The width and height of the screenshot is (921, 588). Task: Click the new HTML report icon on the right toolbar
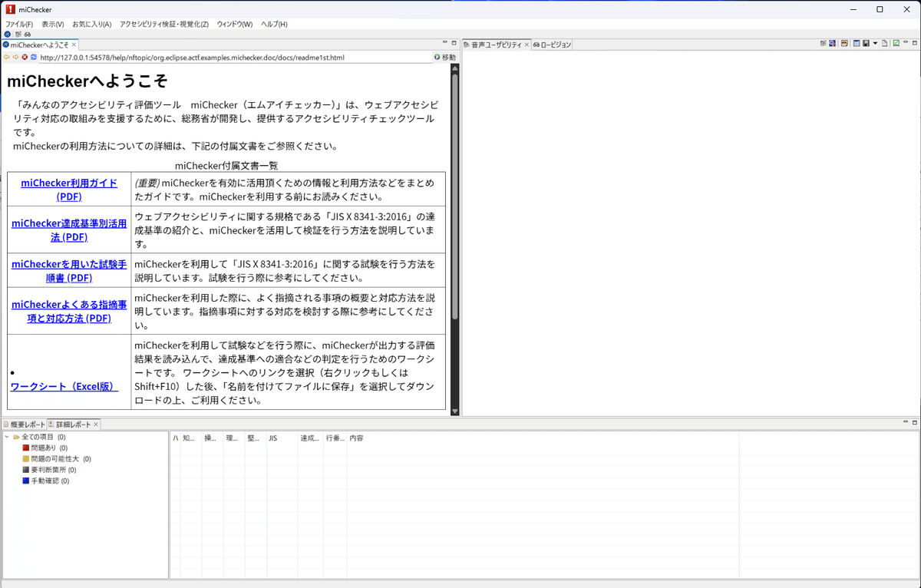[884, 42]
